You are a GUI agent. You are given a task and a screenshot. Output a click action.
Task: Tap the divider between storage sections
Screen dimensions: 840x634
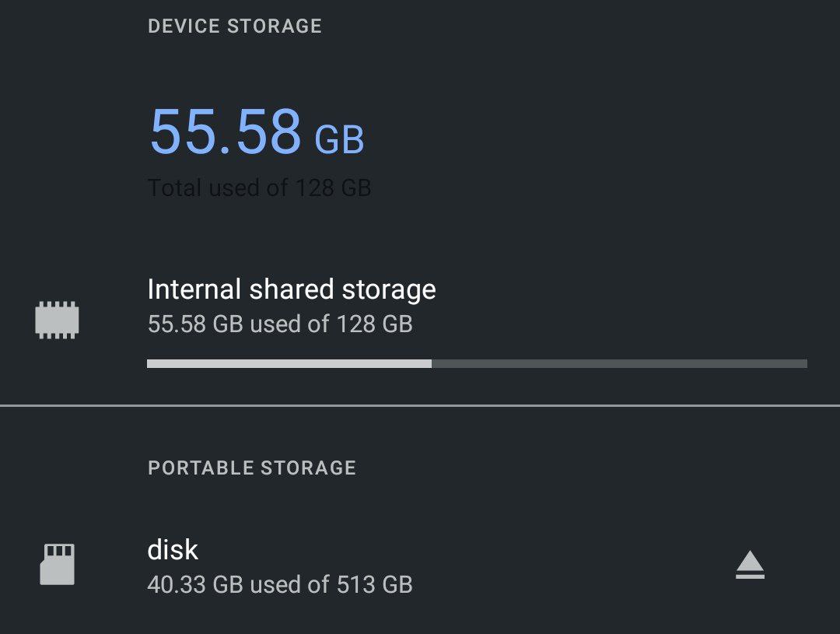(420, 406)
